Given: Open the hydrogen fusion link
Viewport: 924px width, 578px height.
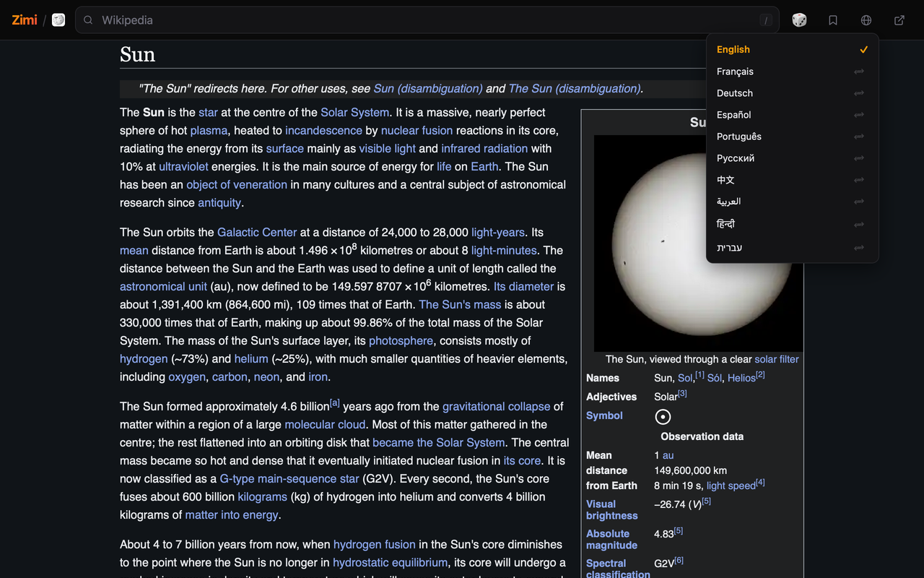Looking at the screenshot, I should coord(375,545).
